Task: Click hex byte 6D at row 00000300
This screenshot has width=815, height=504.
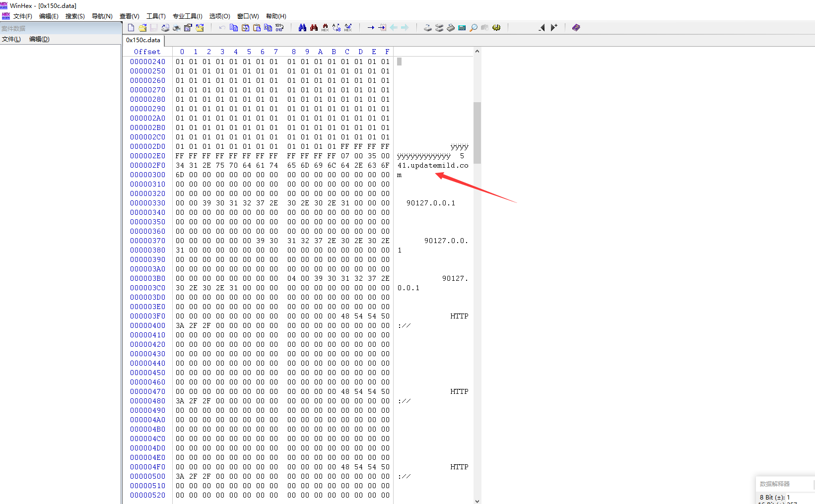Action: click(180, 175)
